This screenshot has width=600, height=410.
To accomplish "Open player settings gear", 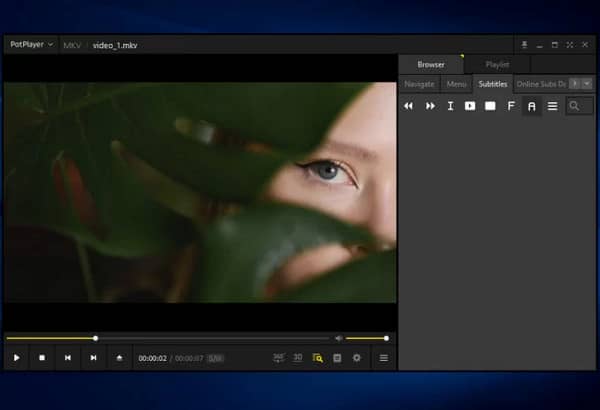I will (357, 358).
